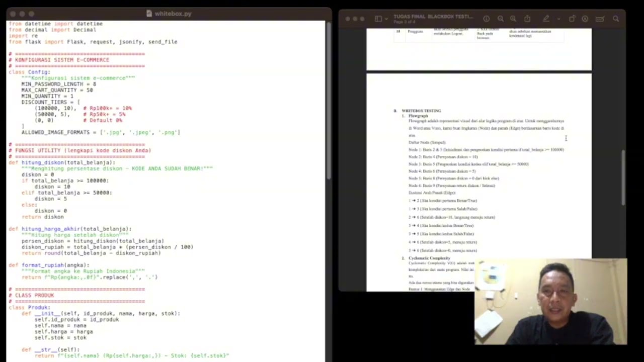
Task: Click the TUGAS FINAL BLACKBOX TESTI... document title
Action: tap(433, 17)
